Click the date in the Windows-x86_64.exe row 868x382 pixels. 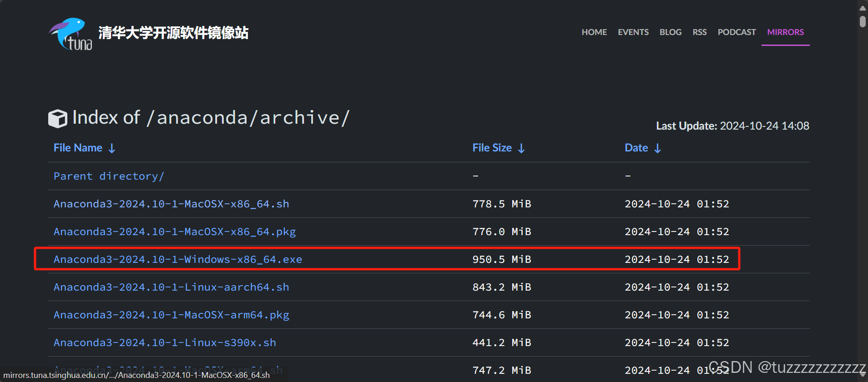click(x=677, y=259)
